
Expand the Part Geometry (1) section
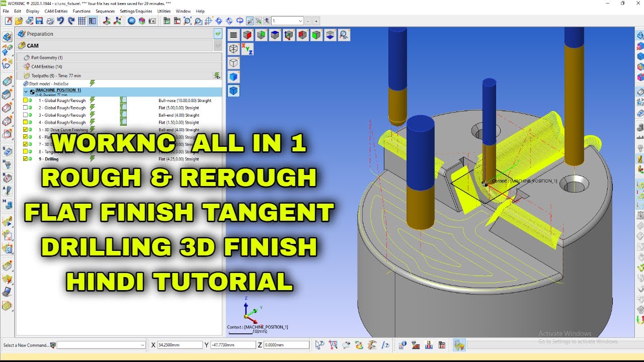pos(119,57)
